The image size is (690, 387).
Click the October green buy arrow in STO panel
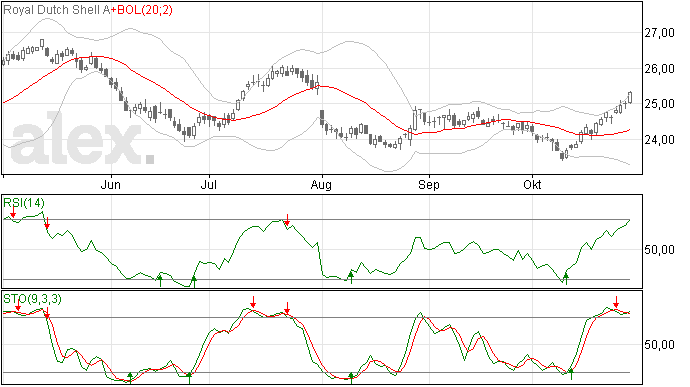pyautogui.click(x=571, y=374)
